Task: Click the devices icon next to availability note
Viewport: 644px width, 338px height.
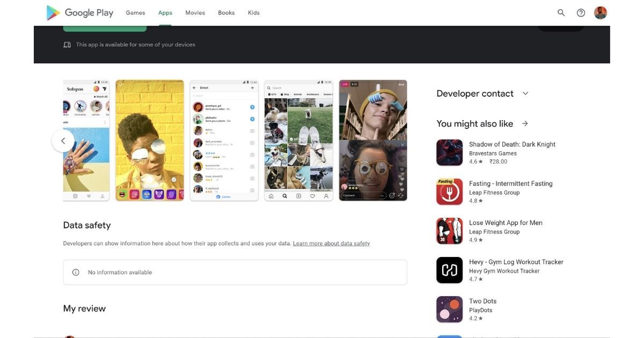Action: click(x=67, y=45)
